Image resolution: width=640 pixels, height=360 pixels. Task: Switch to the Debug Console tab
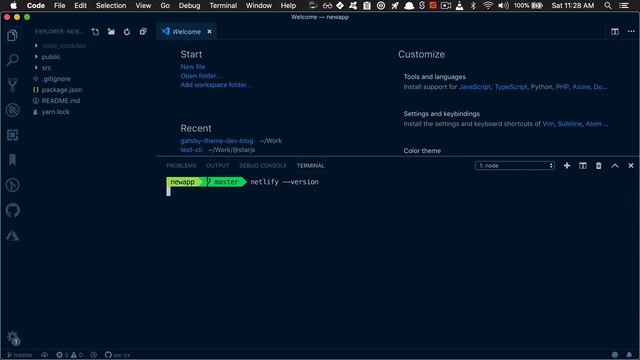tap(263, 166)
